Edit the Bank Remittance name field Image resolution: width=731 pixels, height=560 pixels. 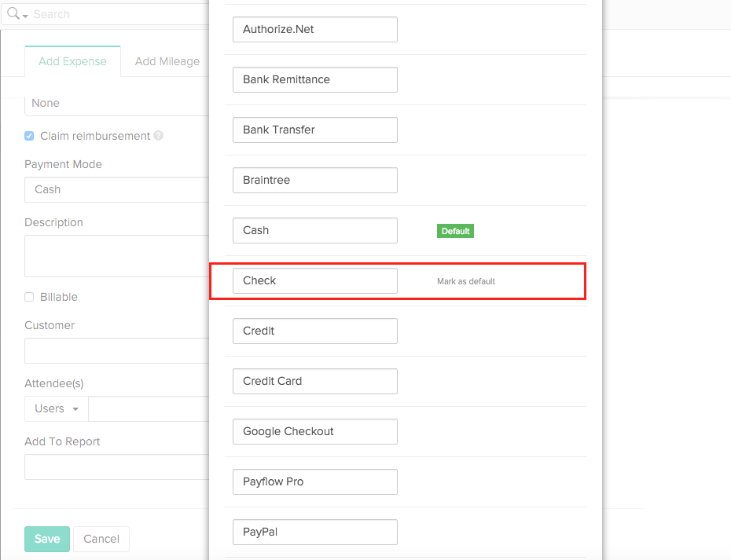point(314,79)
